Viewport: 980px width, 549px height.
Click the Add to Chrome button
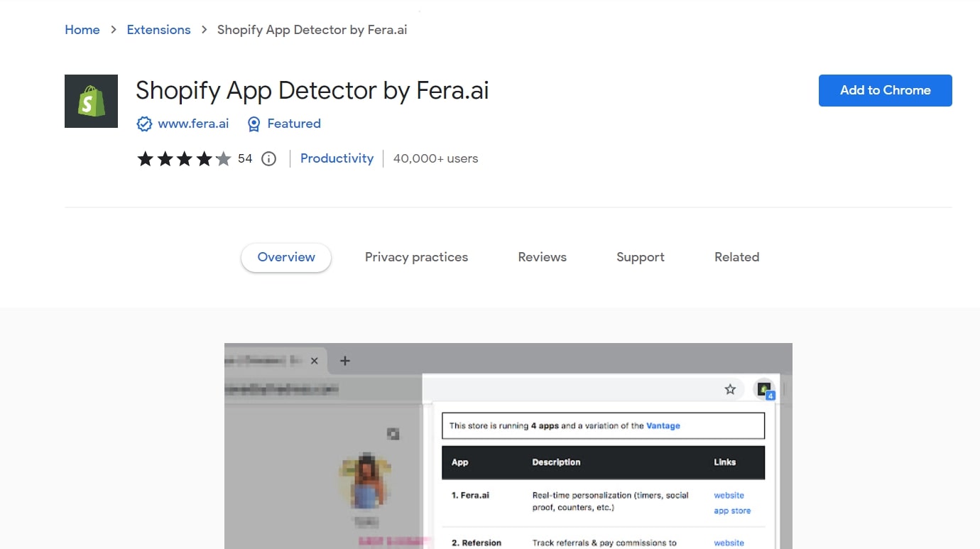885,90
